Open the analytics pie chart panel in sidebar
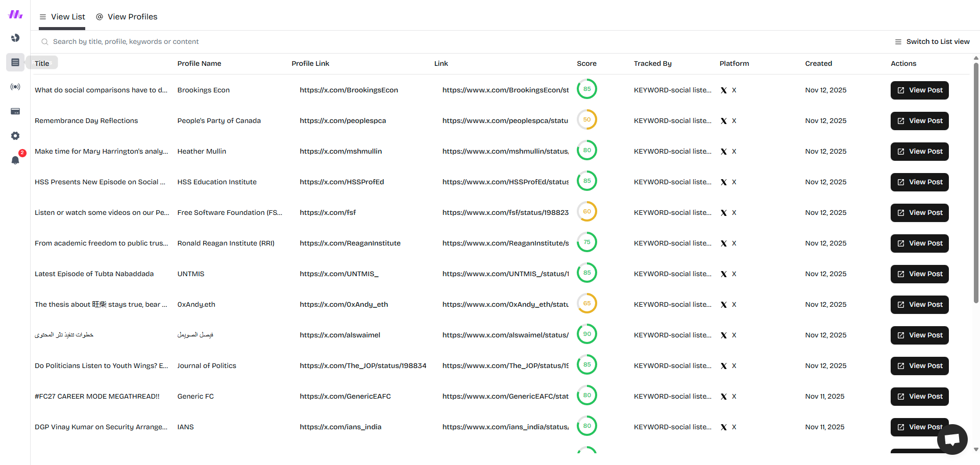The height and width of the screenshot is (465, 980). (x=15, y=38)
